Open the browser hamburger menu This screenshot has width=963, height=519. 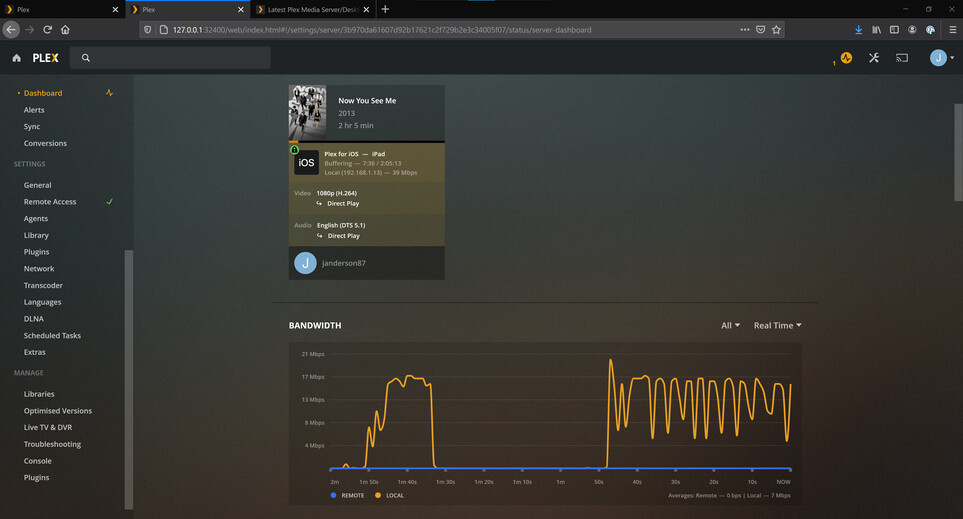[953, 29]
